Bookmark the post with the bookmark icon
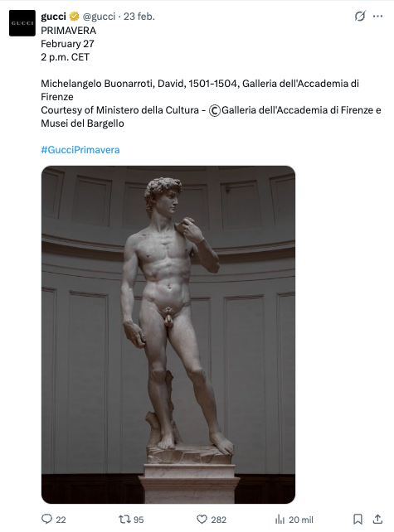This screenshot has width=394, height=532. click(x=358, y=519)
